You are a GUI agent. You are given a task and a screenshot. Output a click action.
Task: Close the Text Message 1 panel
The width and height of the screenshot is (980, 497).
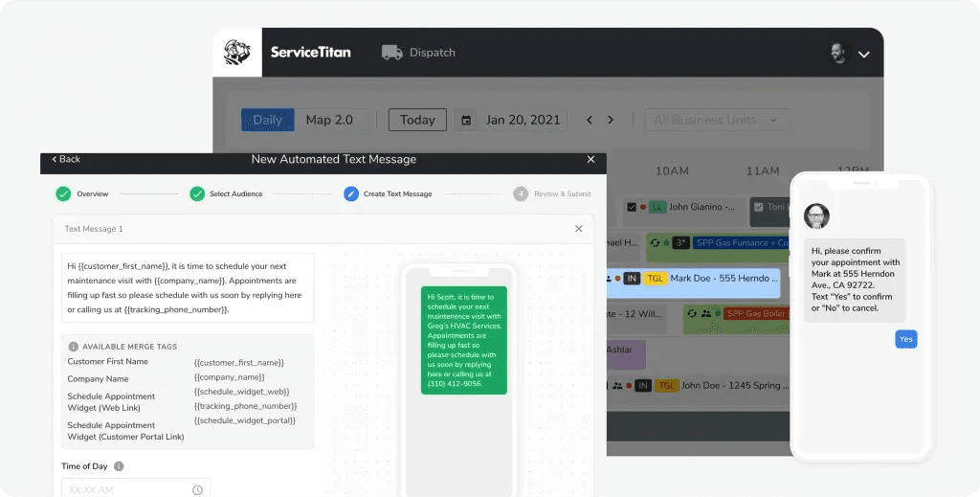(578, 229)
